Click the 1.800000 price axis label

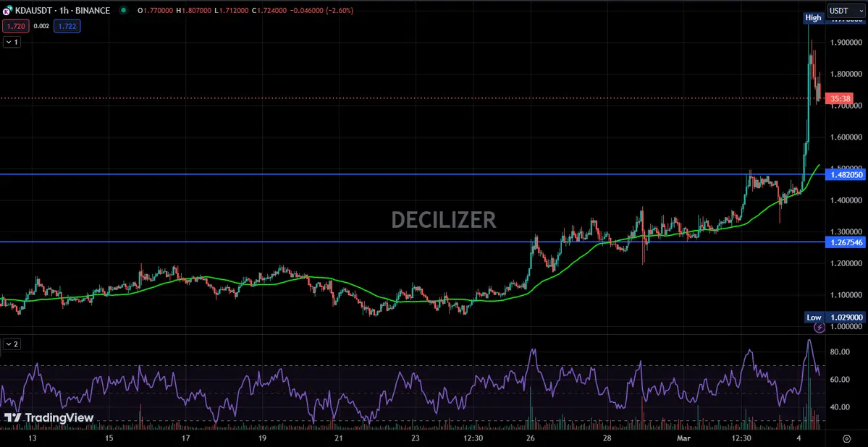pos(847,74)
